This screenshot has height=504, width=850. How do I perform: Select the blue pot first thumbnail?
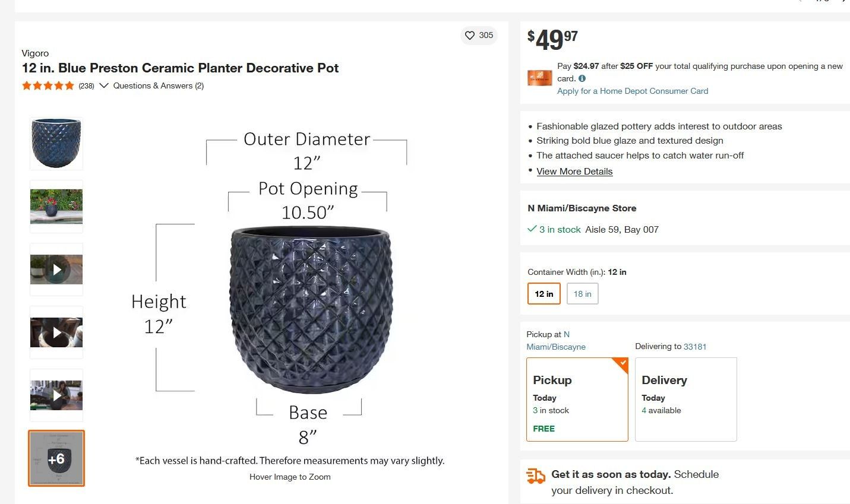(x=56, y=144)
